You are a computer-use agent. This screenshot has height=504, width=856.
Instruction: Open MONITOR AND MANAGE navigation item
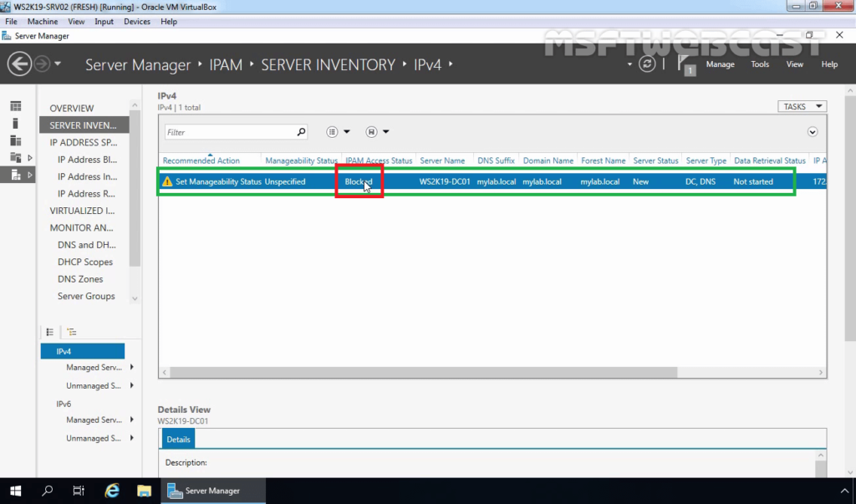coord(81,227)
